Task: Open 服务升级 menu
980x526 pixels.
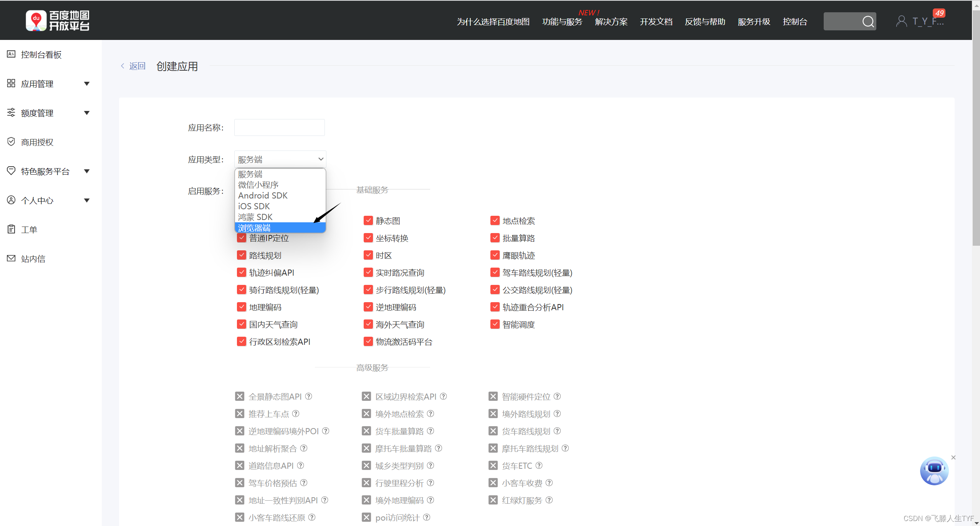Action: pos(754,22)
